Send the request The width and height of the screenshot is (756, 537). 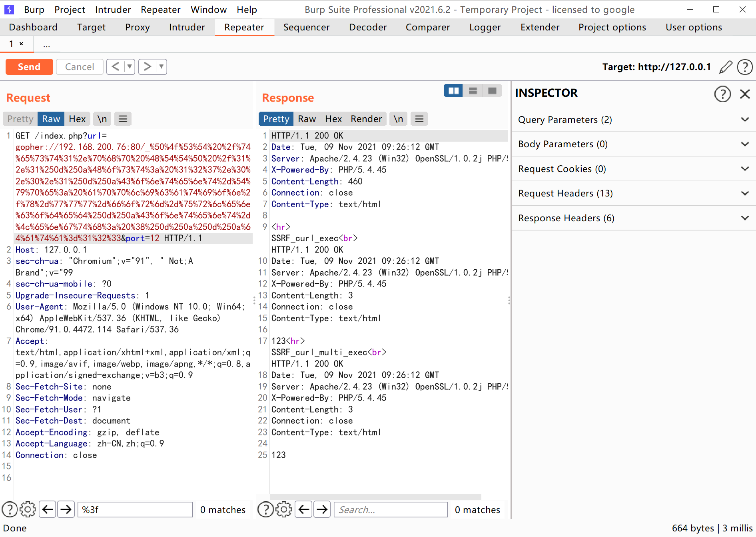[x=29, y=67]
